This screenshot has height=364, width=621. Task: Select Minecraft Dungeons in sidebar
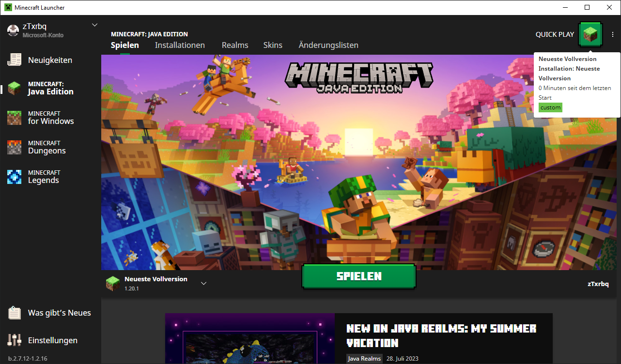50,147
